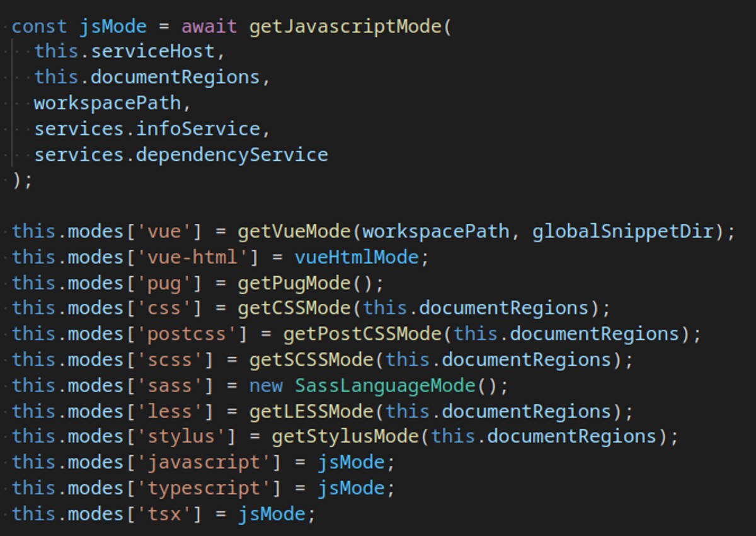Click the await keyword
The width and height of the screenshot is (756, 536).
pyautogui.click(x=209, y=26)
